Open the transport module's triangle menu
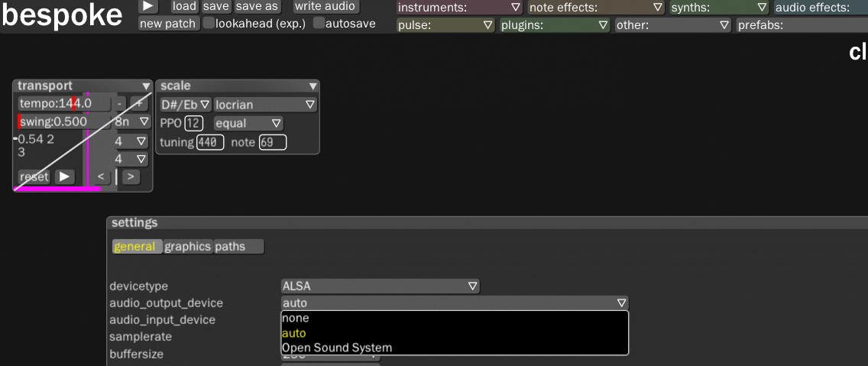868x366 pixels. (145, 86)
